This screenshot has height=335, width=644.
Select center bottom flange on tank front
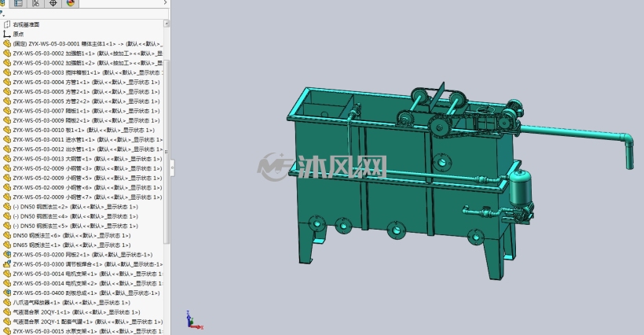[396, 230]
